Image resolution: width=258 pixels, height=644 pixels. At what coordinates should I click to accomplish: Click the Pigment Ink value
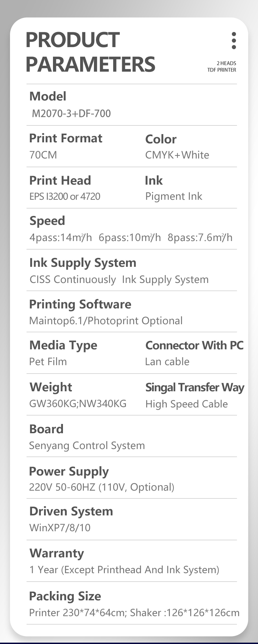pos(173,196)
